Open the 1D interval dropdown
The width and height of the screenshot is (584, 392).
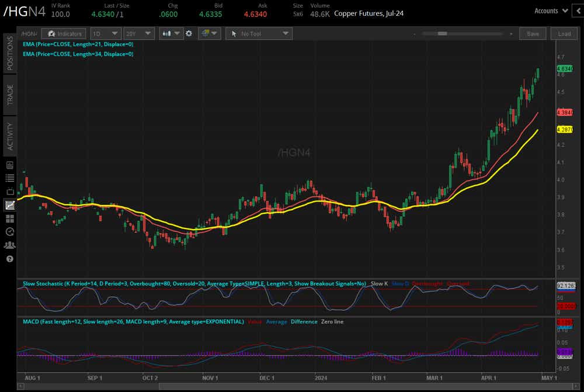[x=106, y=34]
